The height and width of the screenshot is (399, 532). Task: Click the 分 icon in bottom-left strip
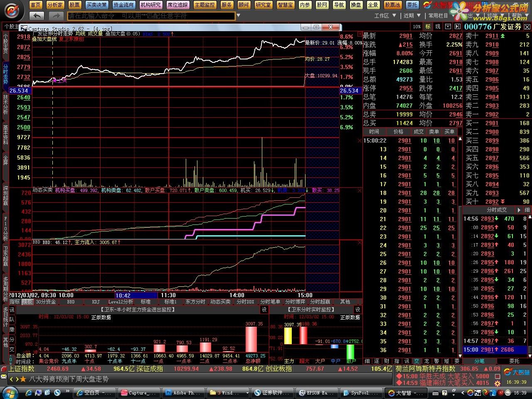pyautogui.click(x=12, y=340)
